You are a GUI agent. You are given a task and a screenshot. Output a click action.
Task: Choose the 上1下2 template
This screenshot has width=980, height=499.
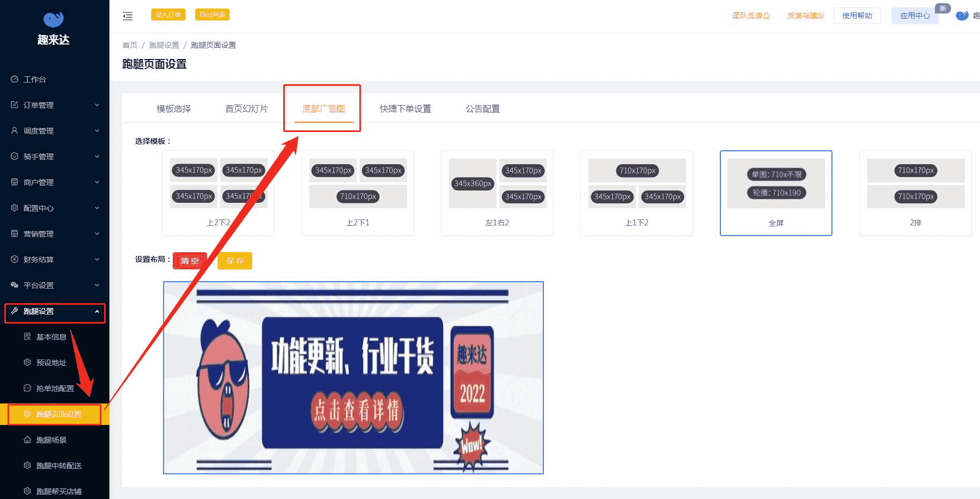click(x=637, y=193)
